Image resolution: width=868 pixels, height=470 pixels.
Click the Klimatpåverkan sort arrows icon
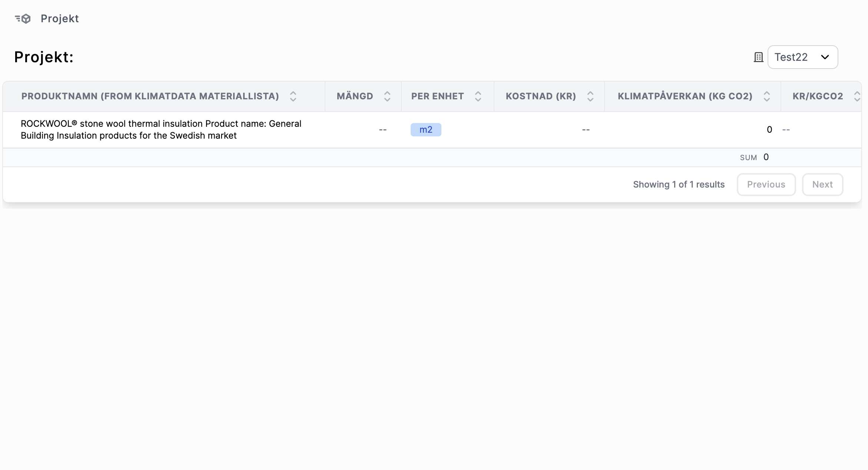coord(766,96)
